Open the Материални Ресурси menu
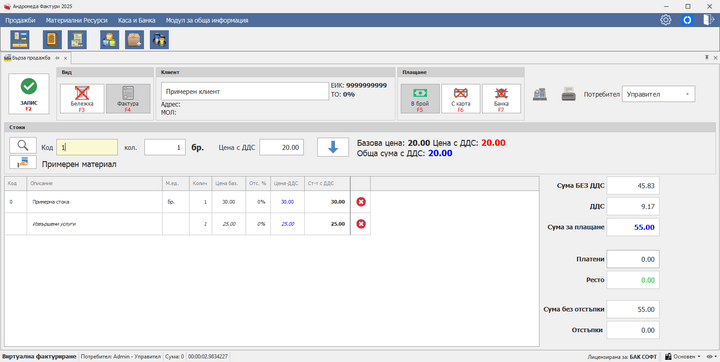 [77, 20]
